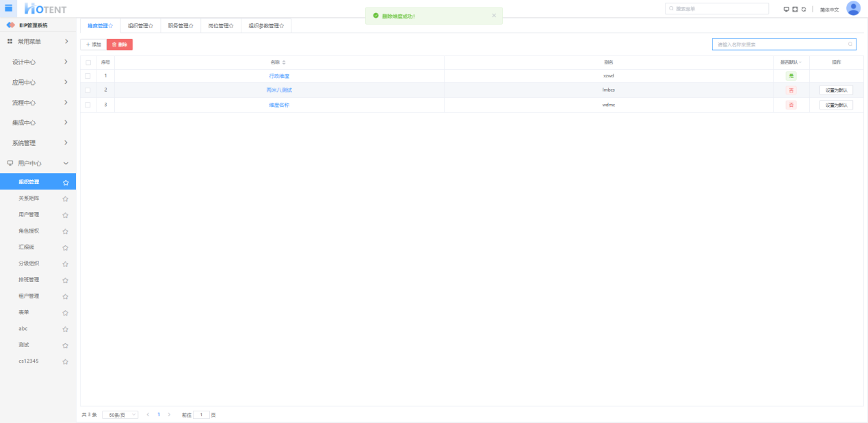Click 设置为默认 for 维度名称
Image resolution: width=868 pixels, height=423 pixels.
pyautogui.click(x=836, y=105)
